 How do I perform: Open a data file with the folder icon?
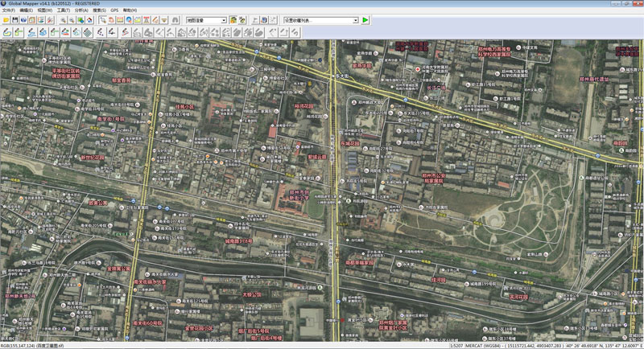tap(6, 20)
